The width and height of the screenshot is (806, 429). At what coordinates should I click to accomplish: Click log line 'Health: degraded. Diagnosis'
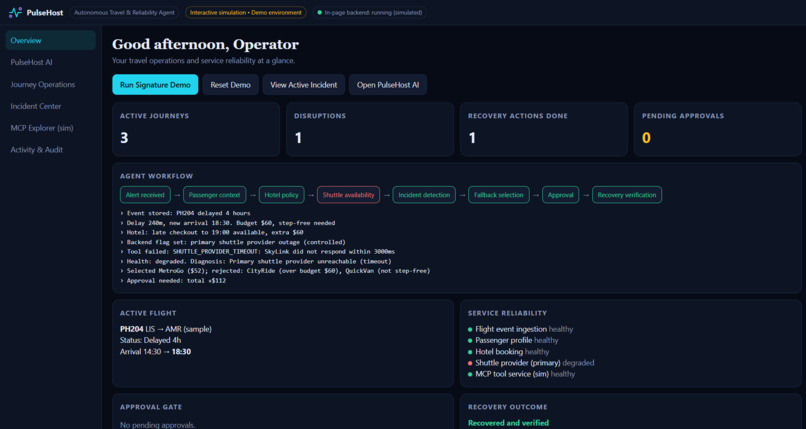(x=256, y=262)
